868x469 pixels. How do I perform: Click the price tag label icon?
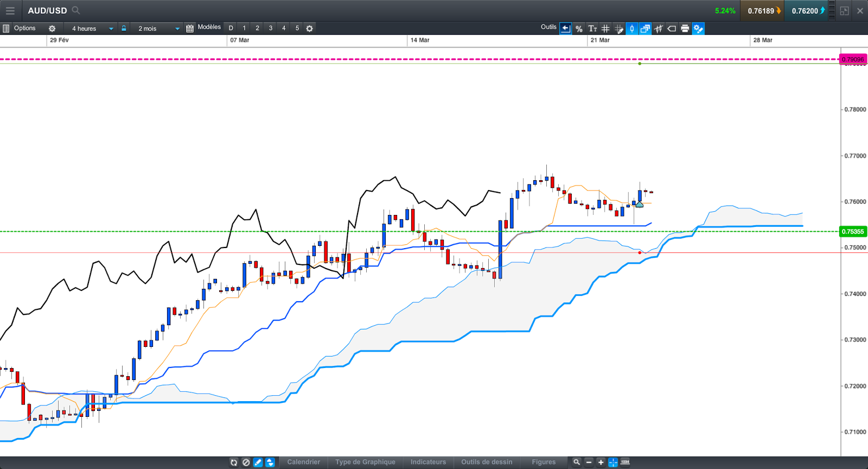[672, 28]
